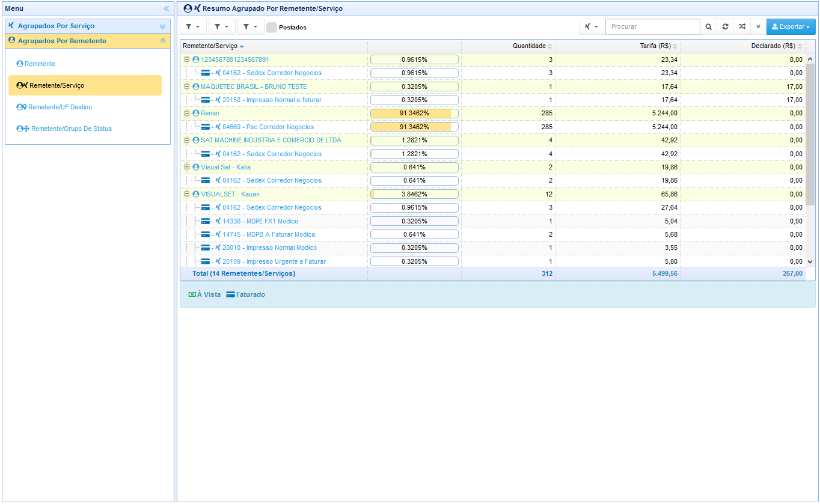
Task: Collapse the SAT MACHINE INDUSTRIA tree node
Action: point(187,140)
